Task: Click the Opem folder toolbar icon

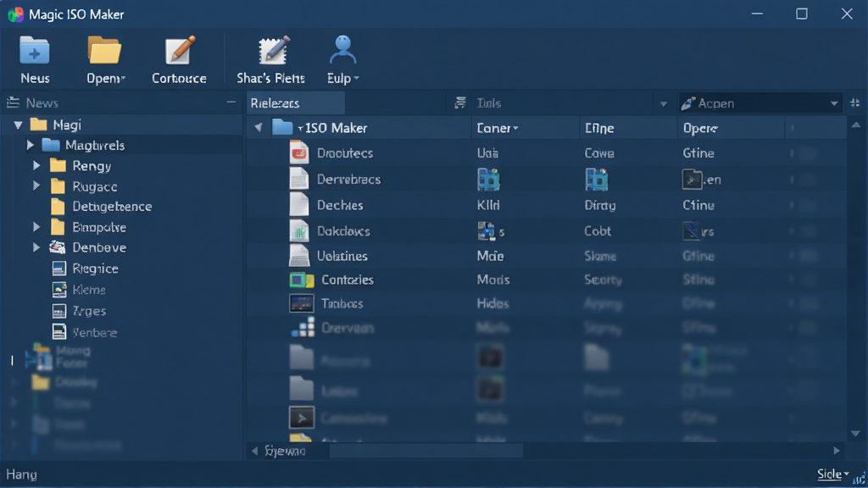Action: tap(104, 51)
